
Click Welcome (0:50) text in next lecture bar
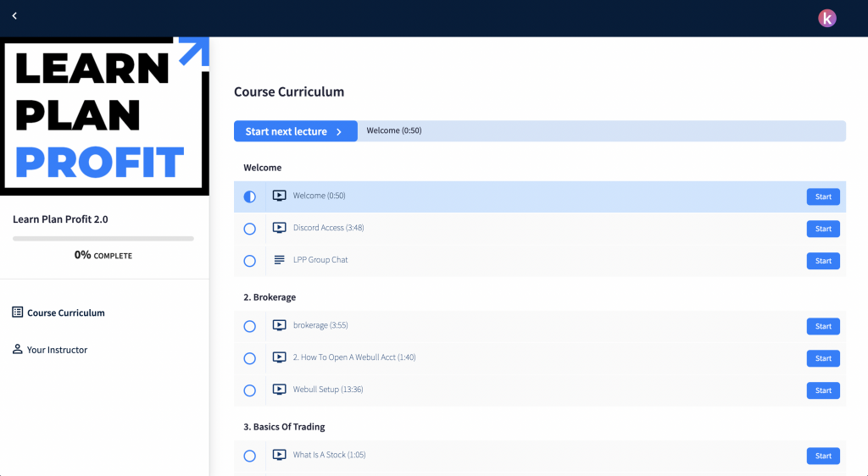(x=394, y=130)
